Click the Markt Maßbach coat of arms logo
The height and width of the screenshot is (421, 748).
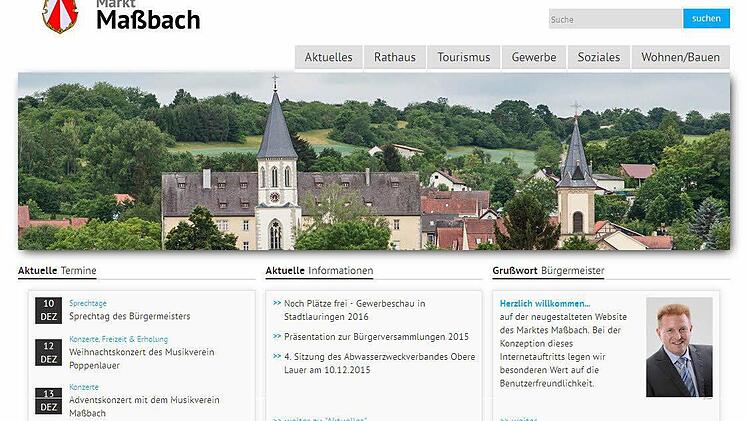tap(60, 15)
